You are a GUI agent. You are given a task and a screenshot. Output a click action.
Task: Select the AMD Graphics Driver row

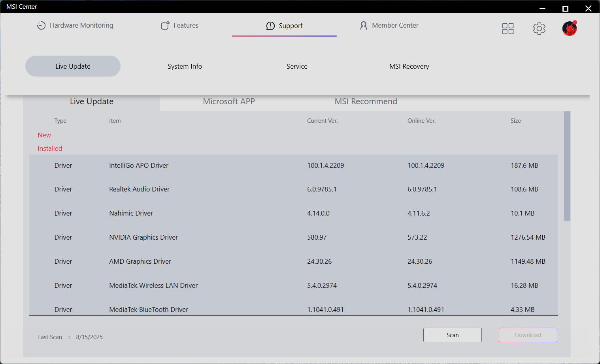point(293,261)
